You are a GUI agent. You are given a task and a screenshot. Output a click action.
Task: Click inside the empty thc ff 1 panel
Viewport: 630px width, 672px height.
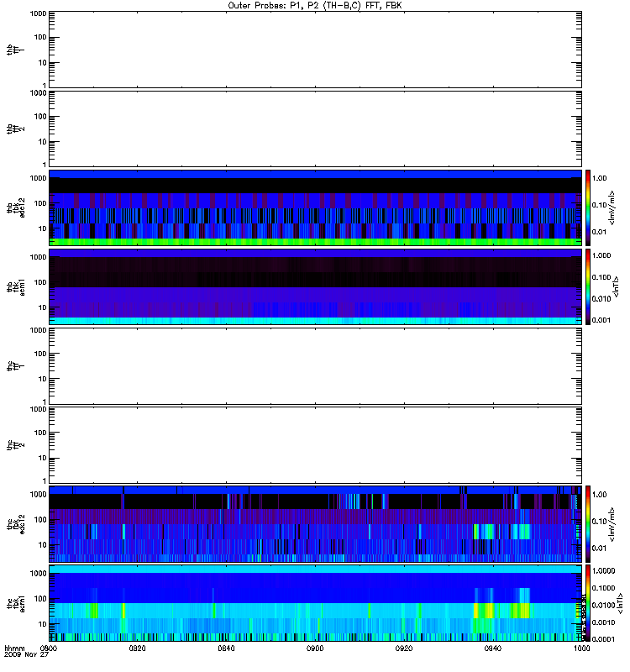(x=315, y=366)
